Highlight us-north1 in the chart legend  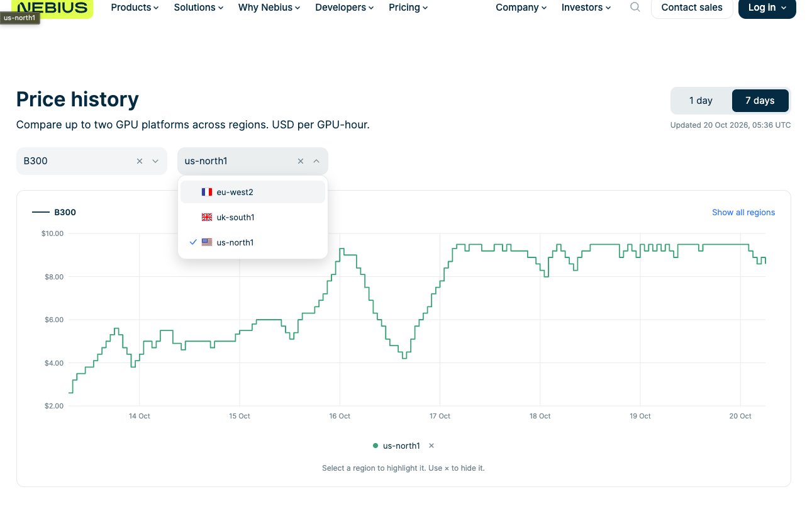point(401,446)
